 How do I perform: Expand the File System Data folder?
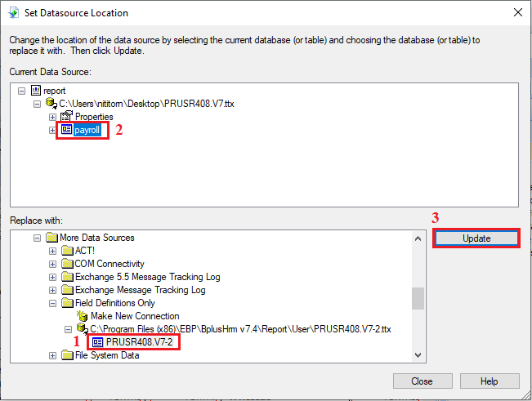pos(52,355)
